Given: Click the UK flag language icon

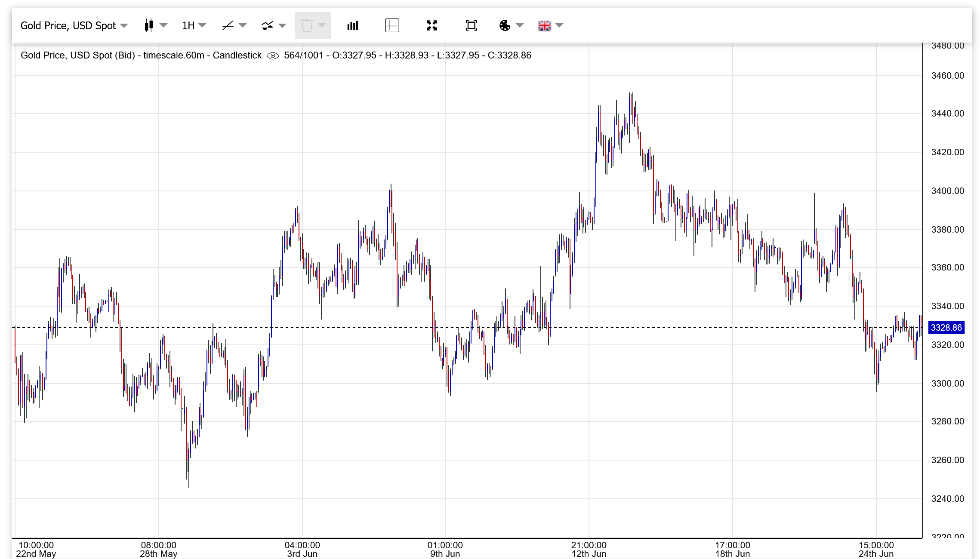Looking at the screenshot, I should tap(544, 26).
